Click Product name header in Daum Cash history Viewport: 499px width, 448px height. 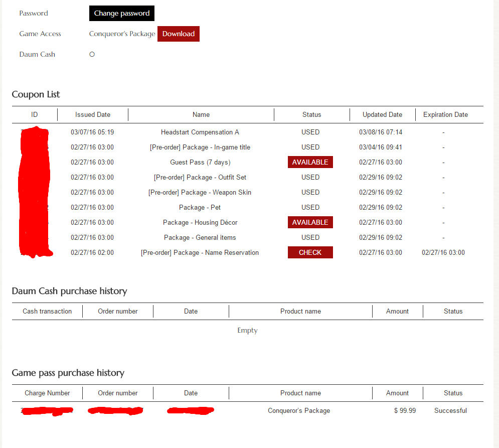tap(300, 312)
